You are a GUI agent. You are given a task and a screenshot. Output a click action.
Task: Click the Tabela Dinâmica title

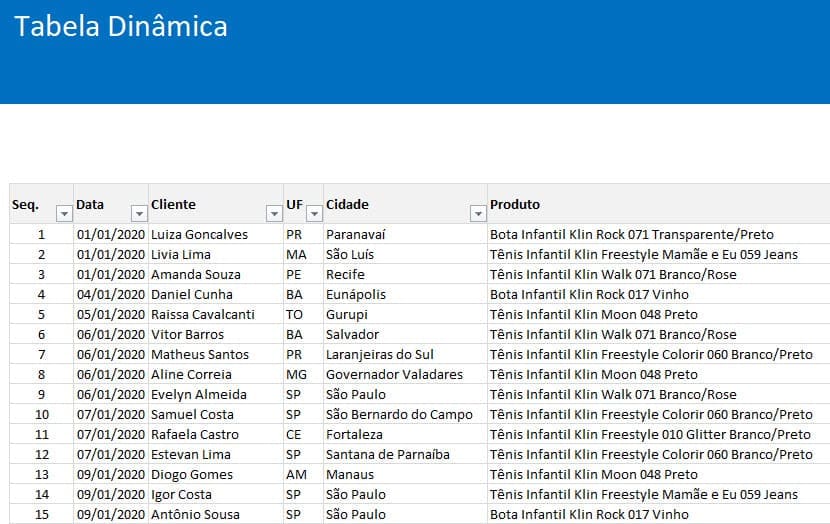[121, 26]
